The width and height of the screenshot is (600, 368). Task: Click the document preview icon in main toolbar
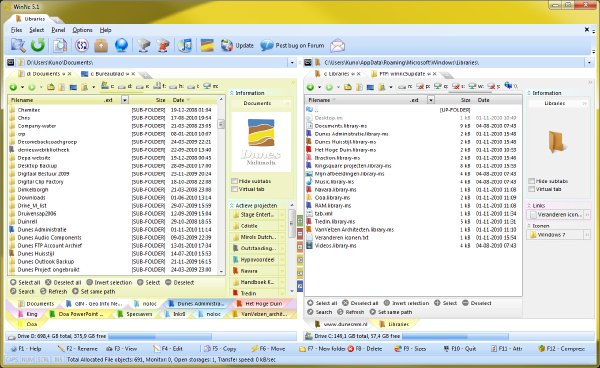pos(60,45)
